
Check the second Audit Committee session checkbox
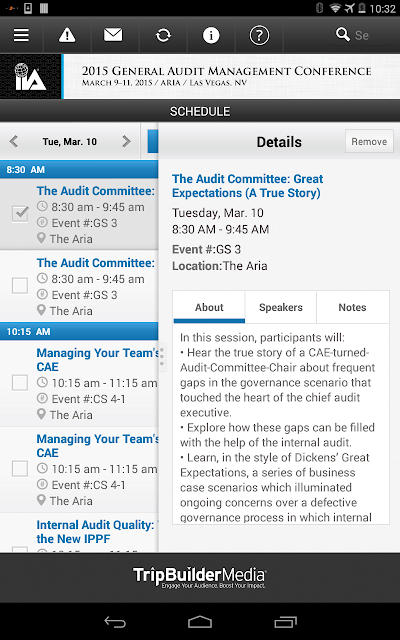20,286
